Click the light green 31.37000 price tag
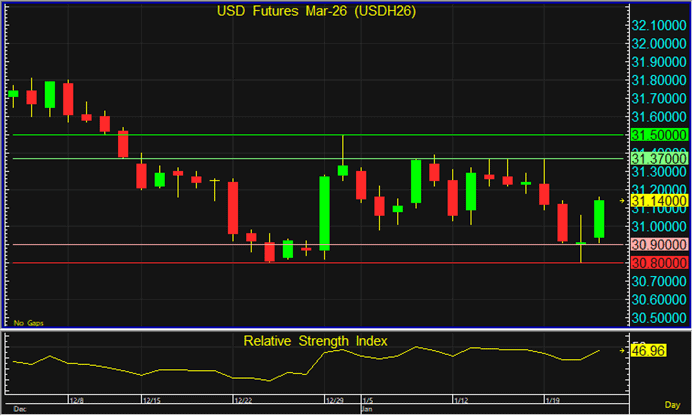Screen dimensions: 693x416 point(657,158)
